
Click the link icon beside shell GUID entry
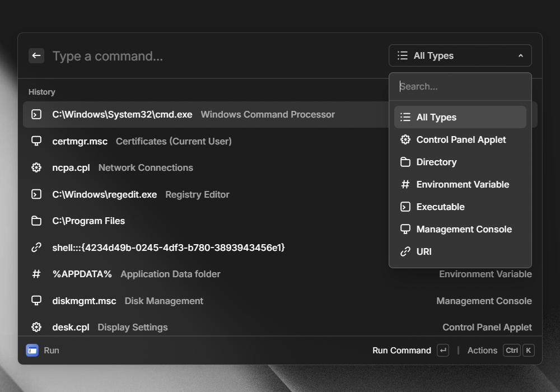click(36, 248)
